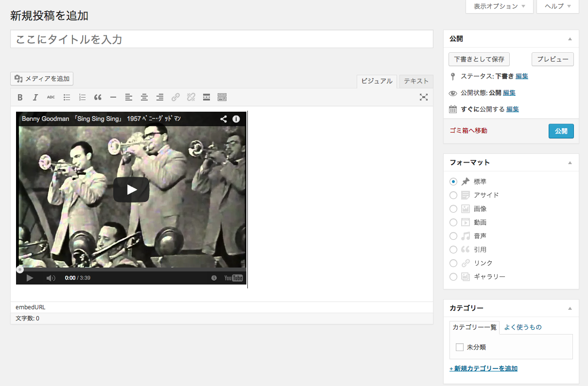Insert bulleted list
588x386 pixels.
(67, 98)
